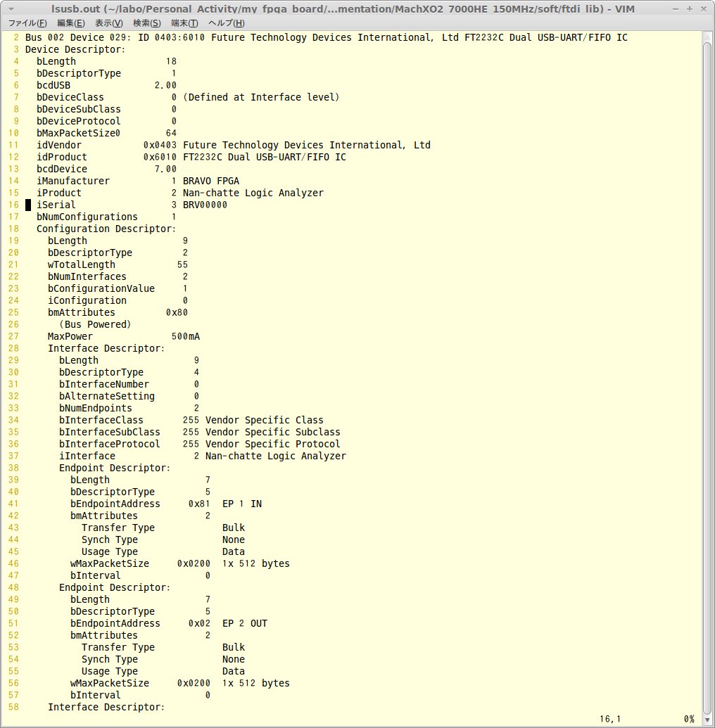
Task: Click the '500mA' MaxPower value
Action: pyautogui.click(x=186, y=336)
